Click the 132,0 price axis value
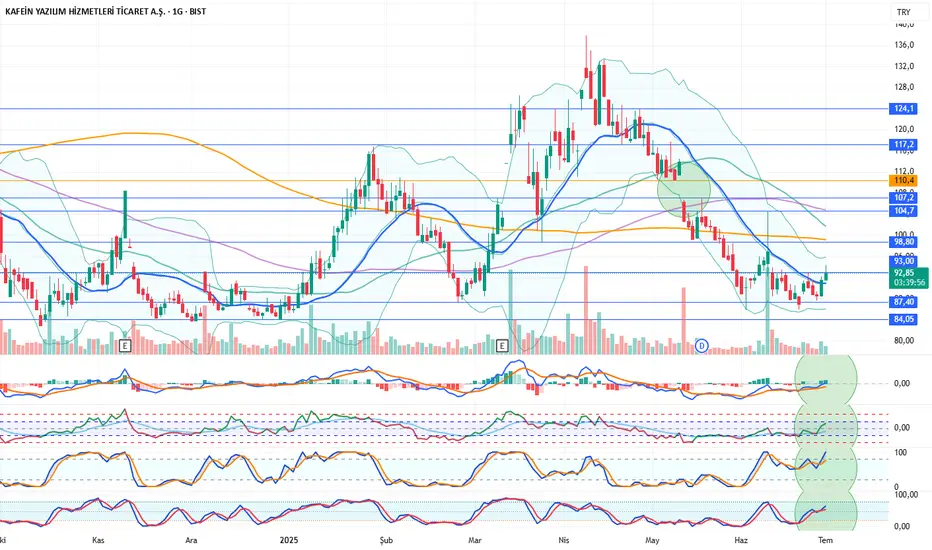The height and width of the screenshot is (550, 932). (x=903, y=66)
